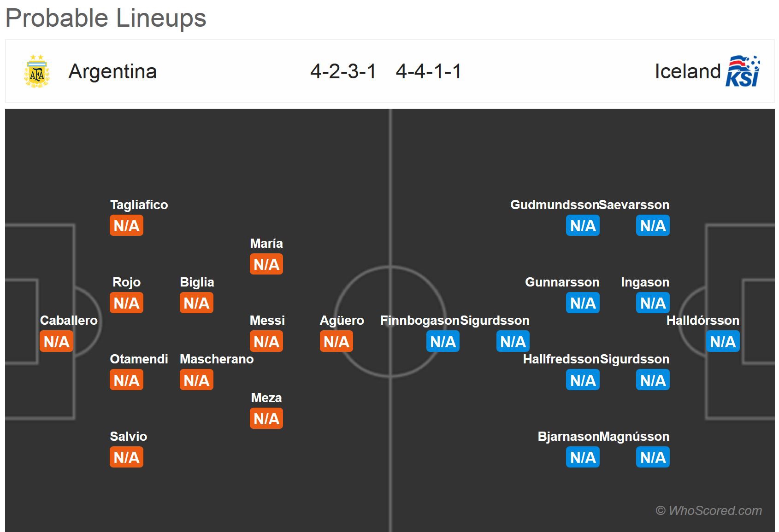
Task: Select the Gunnarsson player name
Action: click(x=562, y=282)
